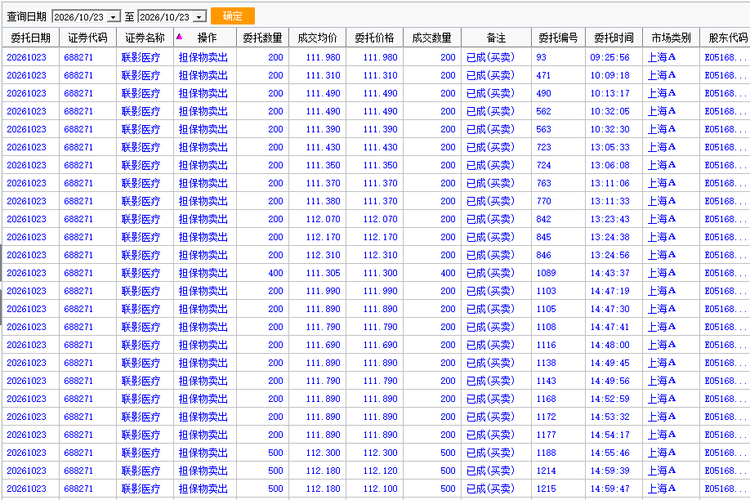Sort by 委托日期 column header
The width and height of the screenshot is (750, 500).
(31, 38)
